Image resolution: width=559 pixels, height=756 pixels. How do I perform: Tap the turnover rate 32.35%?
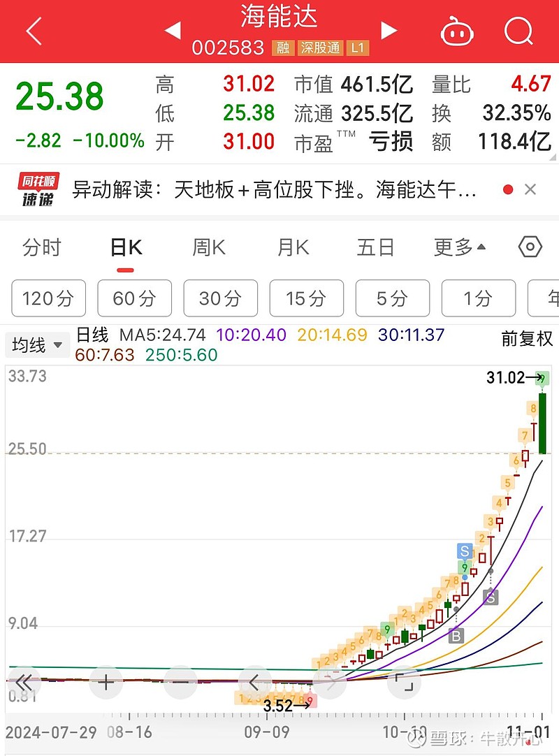pos(516,112)
